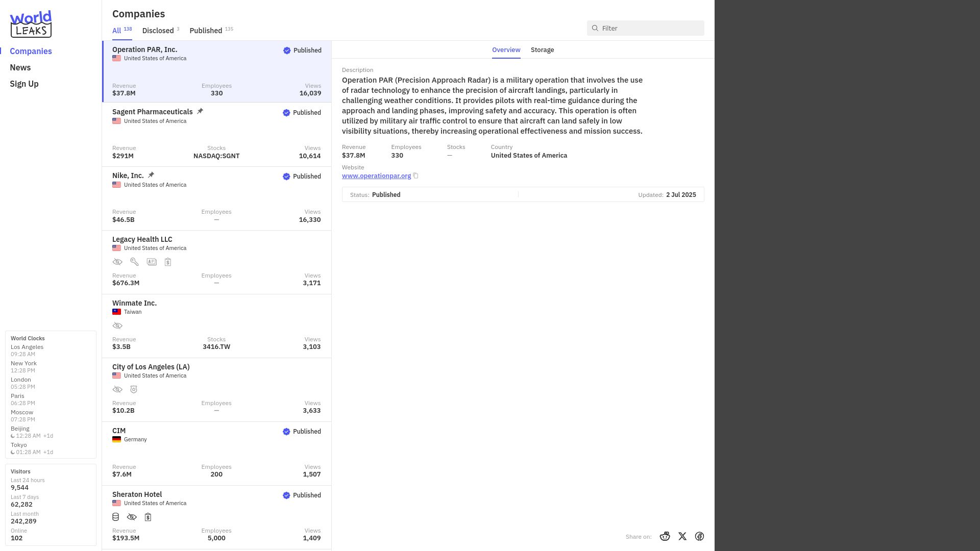980x551 pixels.
Task: Click the verified badge on Nike, Inc. row
Action: [x=286, y=177]
